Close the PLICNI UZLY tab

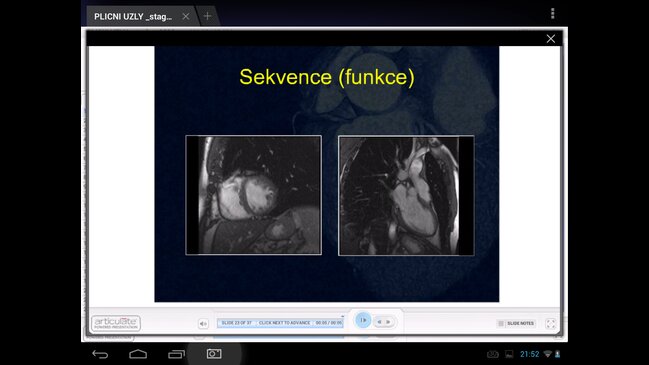[186, 16]
